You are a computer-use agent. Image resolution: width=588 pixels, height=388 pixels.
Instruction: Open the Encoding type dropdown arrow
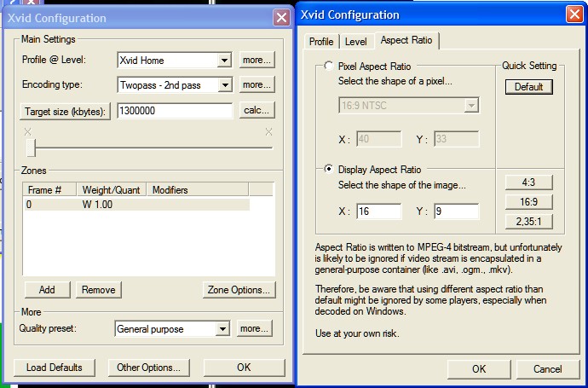pos(225,85)
